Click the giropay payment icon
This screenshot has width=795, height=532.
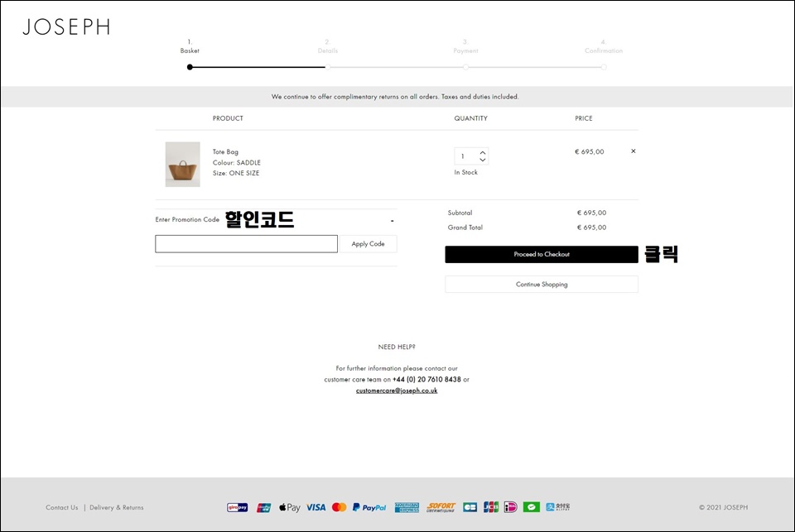click(238, 507)
